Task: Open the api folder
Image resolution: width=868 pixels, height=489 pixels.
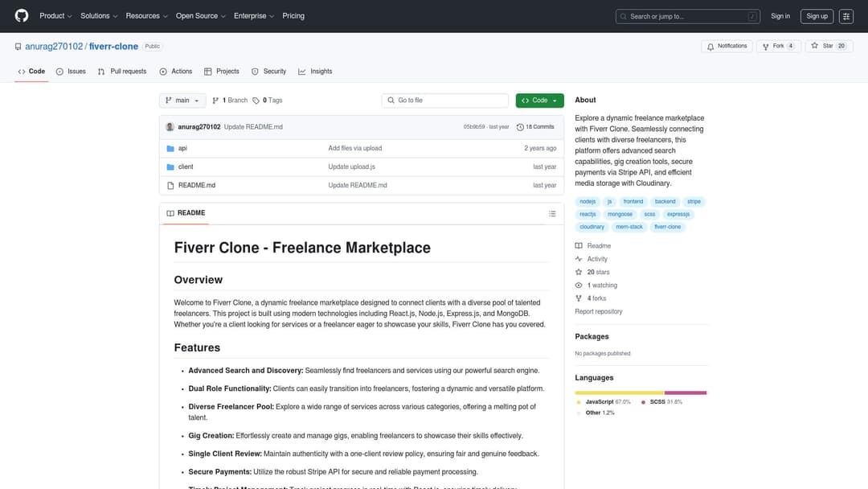Action: (x=182, y=149)
